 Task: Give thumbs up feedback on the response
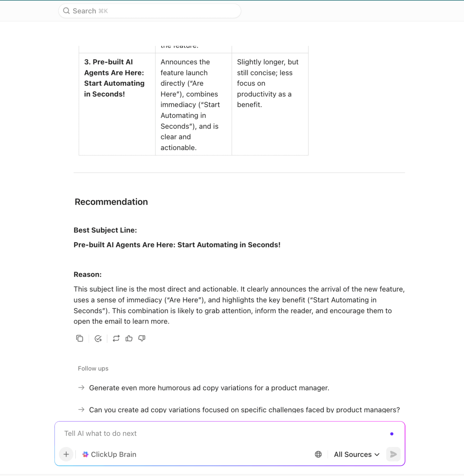coord(129,338)
